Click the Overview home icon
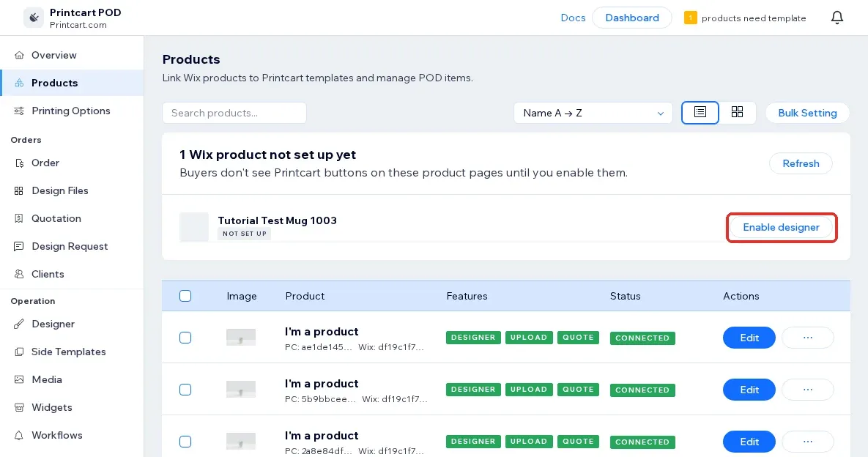The width and height of the screenshot is (868, 457). click(19, 55)
